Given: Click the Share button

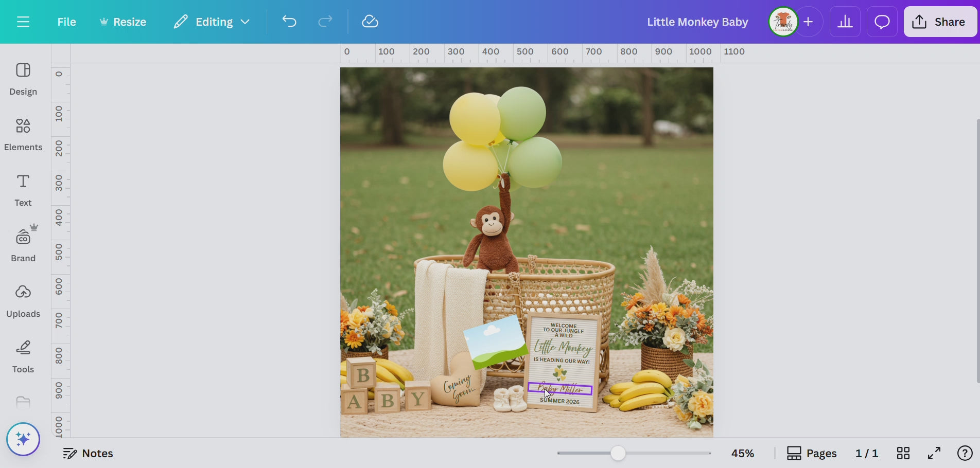Looking at the screenshot, I should click(940, 22).
